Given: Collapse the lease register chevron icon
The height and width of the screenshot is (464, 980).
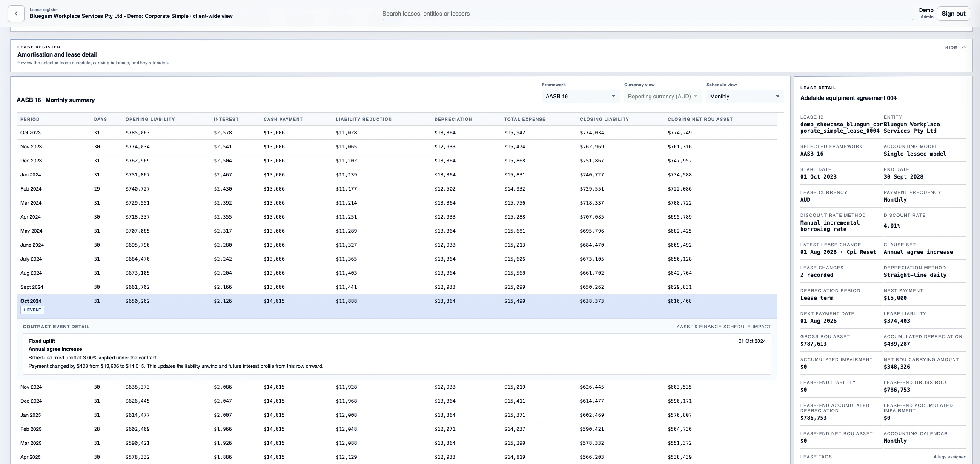Looking at the screenshot, I should pyautogui.click(x=963, y=48).
